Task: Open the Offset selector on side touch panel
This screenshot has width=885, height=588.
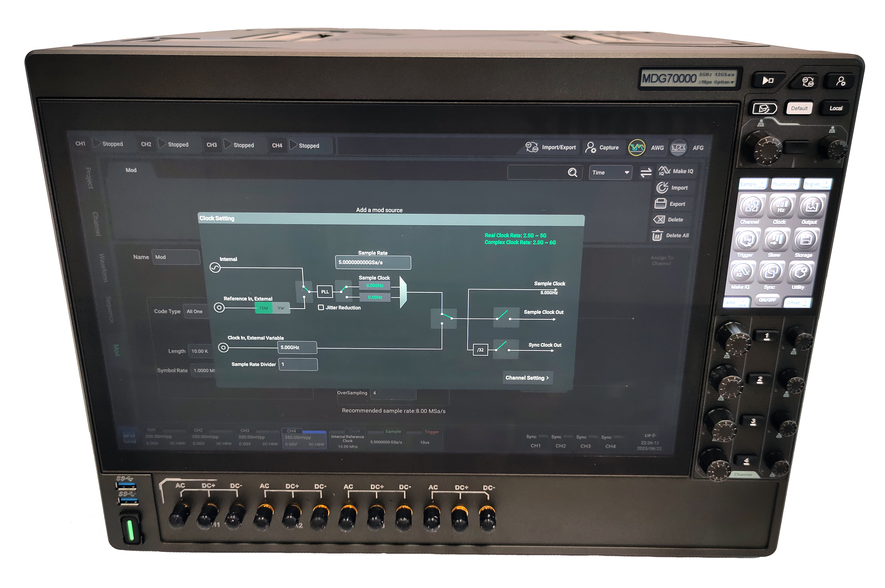Action: tap(797, 302)
